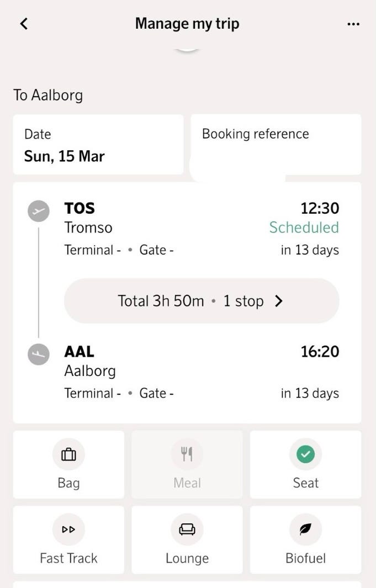Expand the 1 stop details chevron
Viewport: 376px width, 588px height.
coord(278,301)
